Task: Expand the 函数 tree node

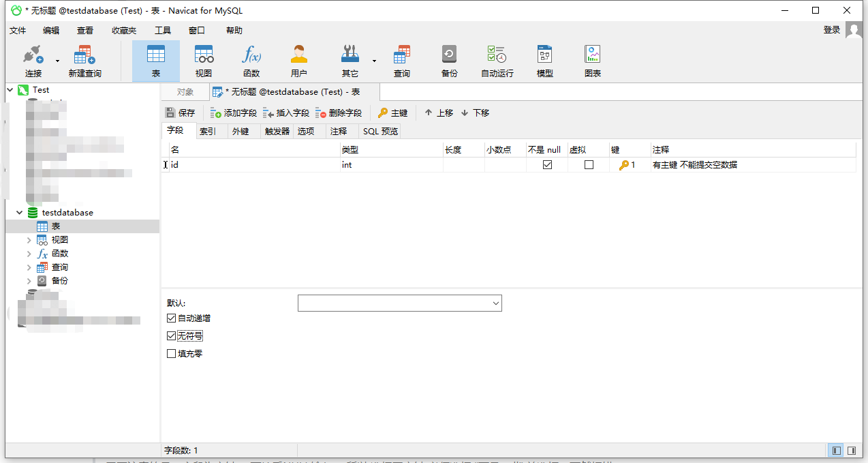Action: pyautogui.click(x=29, y=254)
